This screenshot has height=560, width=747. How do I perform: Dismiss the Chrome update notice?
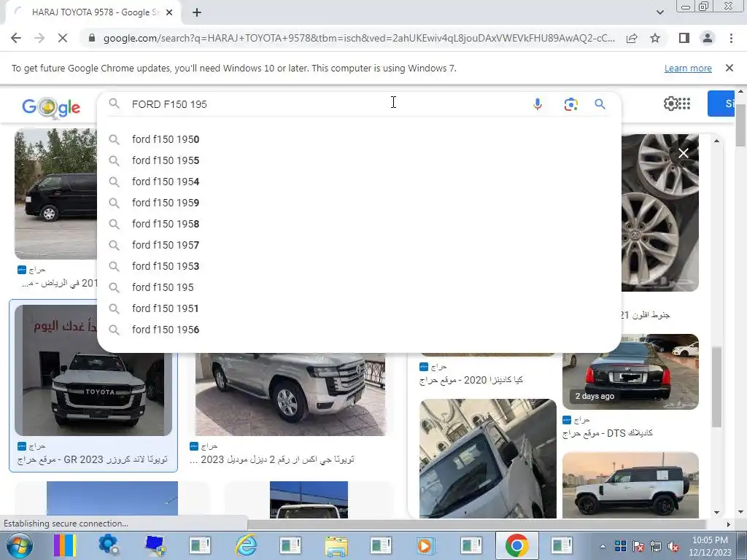point(729,68)
